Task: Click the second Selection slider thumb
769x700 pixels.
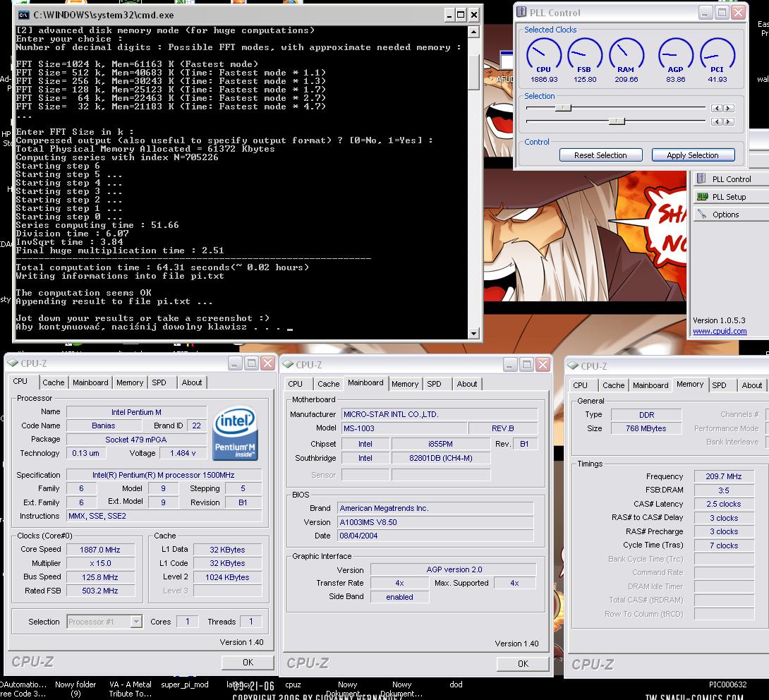Action: 617,121
